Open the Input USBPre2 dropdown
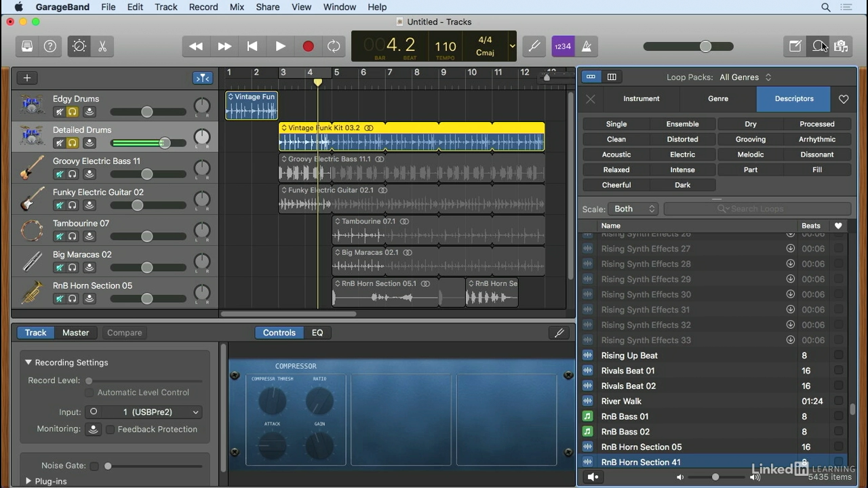Viewport: 868px width, 488px height. coord(144,411)
